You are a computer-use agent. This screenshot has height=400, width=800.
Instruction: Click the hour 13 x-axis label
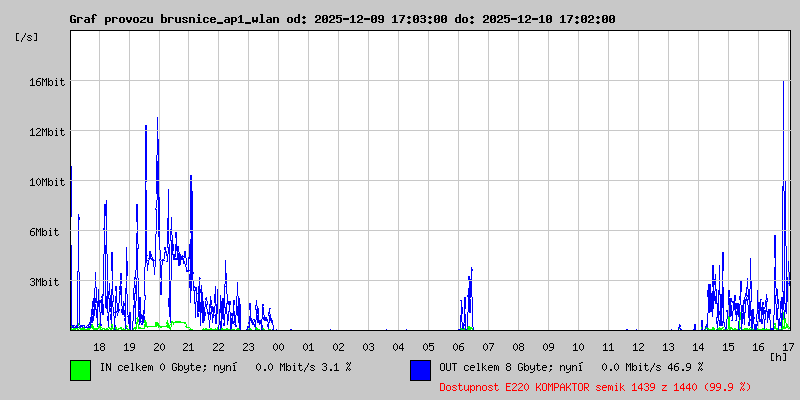pyautogui.click(x=668, y=347)
